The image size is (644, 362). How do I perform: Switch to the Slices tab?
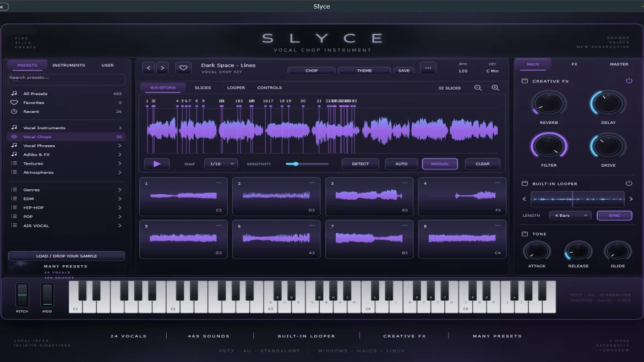click(203, 88)
